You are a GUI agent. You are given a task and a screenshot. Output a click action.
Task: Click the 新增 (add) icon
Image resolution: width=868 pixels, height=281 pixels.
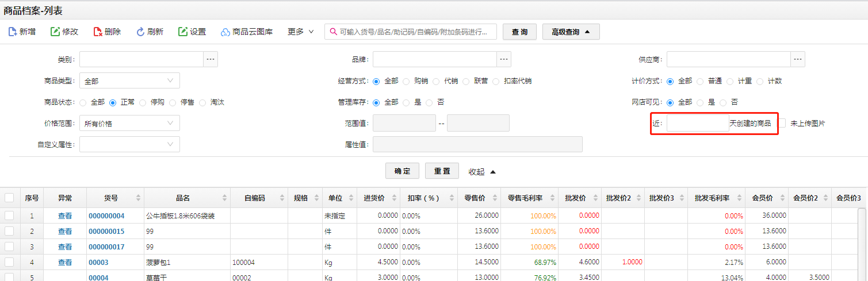coord(13,32)
